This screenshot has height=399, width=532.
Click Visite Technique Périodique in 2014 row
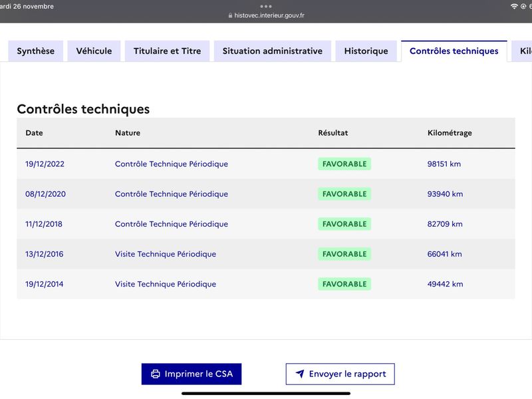pos(166,284)
